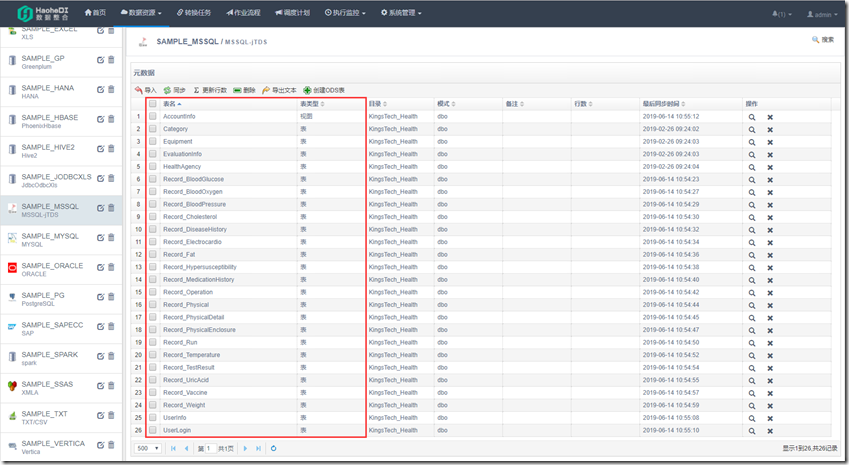The image size is (849, 465).
Task: Click the 导入 import button
Action: click(x=145, y=90)
